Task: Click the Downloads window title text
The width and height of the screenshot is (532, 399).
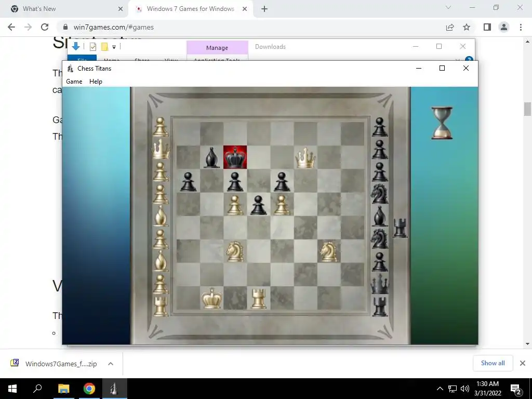Action: (270, 47)
